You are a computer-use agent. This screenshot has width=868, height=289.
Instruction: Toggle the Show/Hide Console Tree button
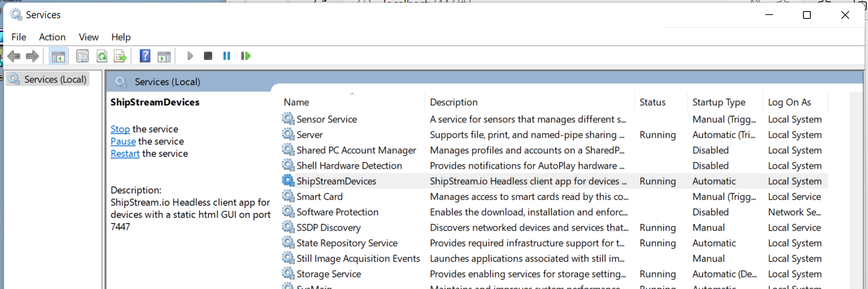[x=59, y=57]
